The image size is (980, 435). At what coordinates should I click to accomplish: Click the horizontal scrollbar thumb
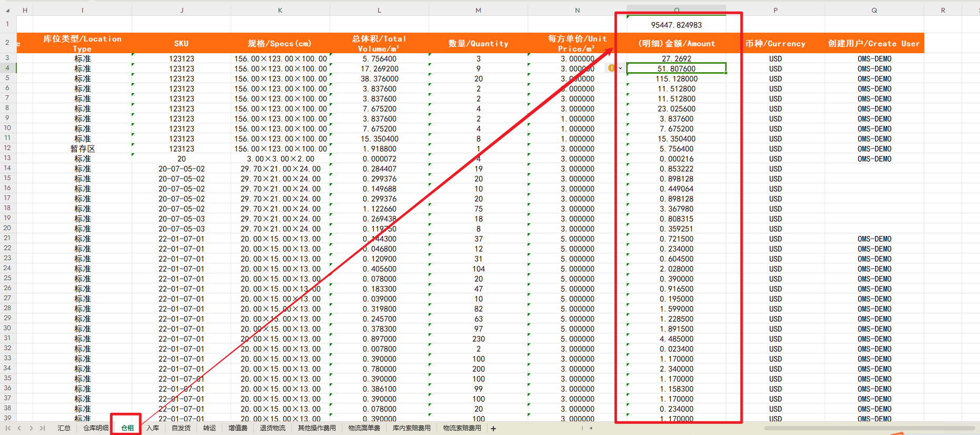pos(869,428)
